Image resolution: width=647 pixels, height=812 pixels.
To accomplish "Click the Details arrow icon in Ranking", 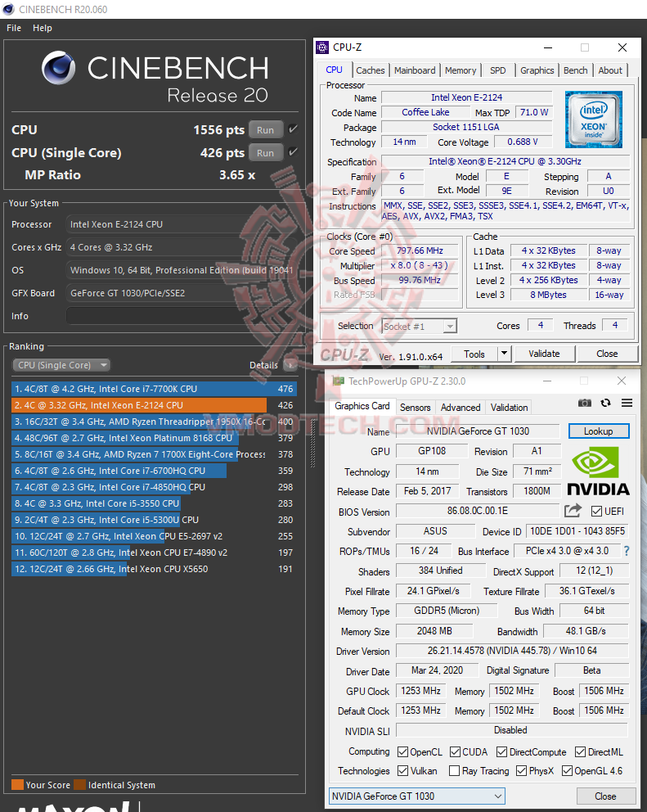I will pyautogui.click(x=290, y=365).
